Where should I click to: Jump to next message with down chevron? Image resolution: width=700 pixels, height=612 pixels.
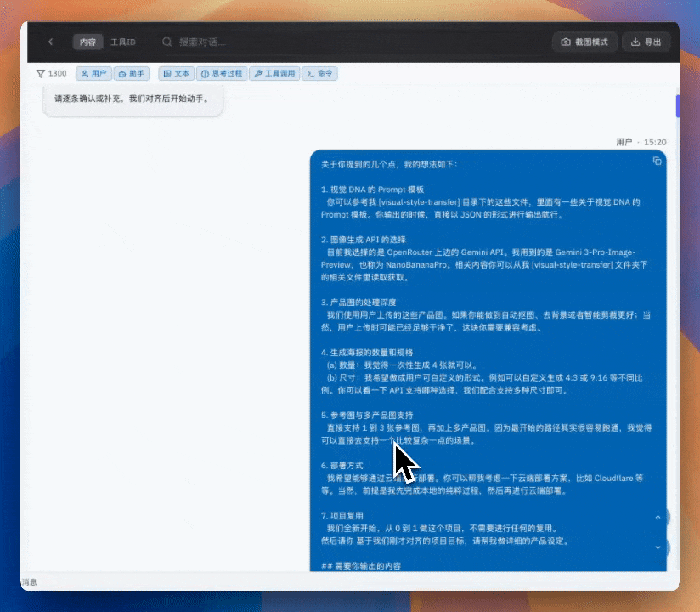pos(658,548)
